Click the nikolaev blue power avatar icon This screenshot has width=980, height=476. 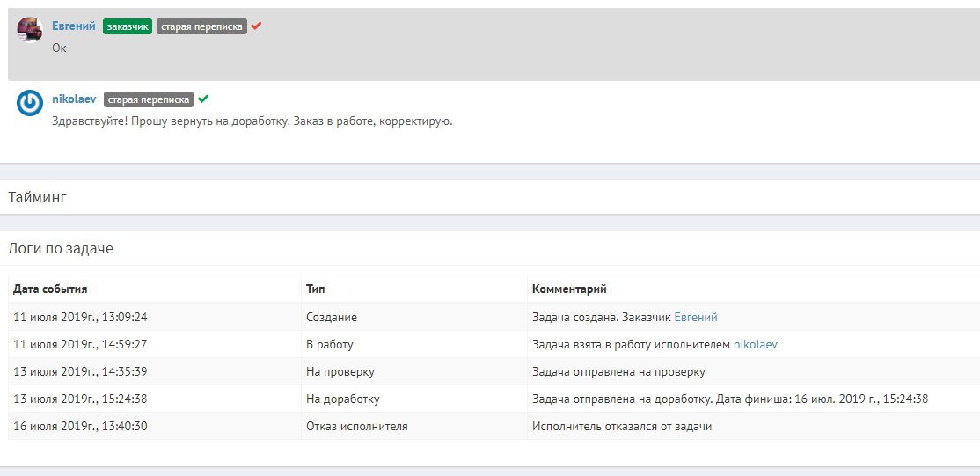(29, 103)
